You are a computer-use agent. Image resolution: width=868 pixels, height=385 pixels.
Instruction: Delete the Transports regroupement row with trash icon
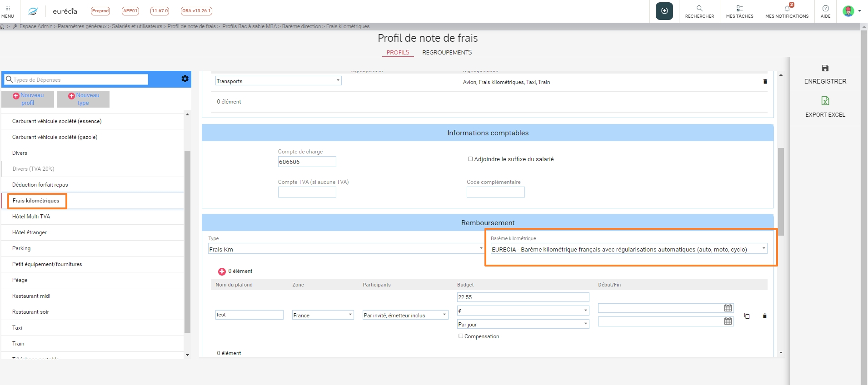pyautogui.click(x=765, y=82)
